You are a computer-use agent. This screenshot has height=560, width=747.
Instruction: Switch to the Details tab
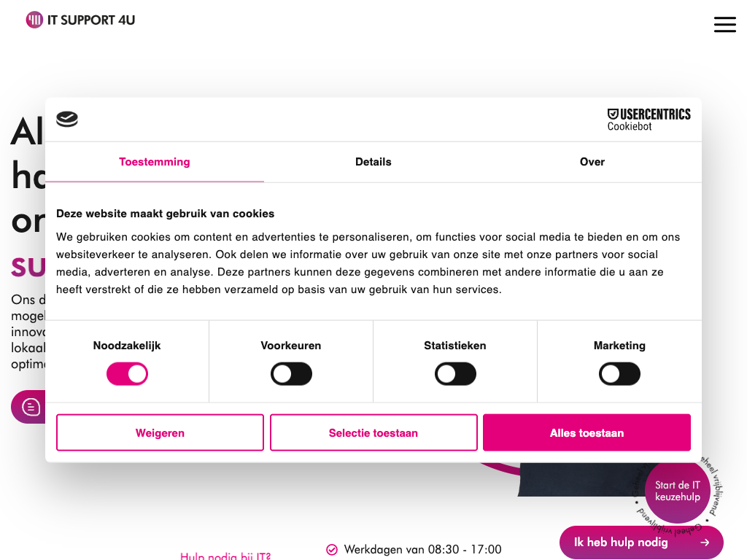[x=373, y=162]
